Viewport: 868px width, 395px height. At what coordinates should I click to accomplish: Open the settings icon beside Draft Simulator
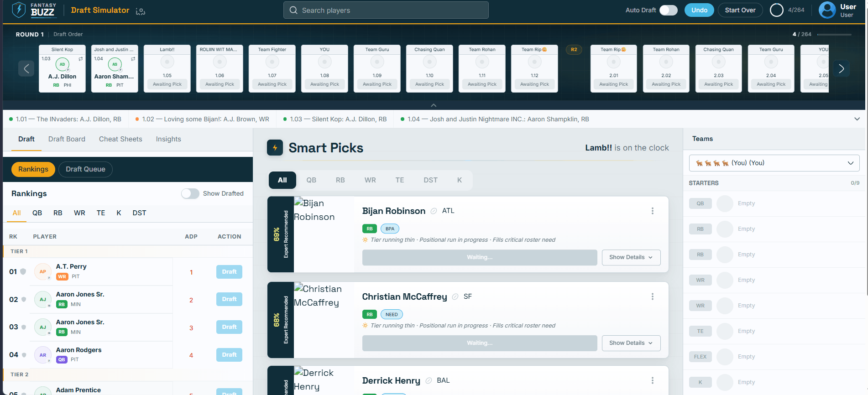[x=141, y=11]
